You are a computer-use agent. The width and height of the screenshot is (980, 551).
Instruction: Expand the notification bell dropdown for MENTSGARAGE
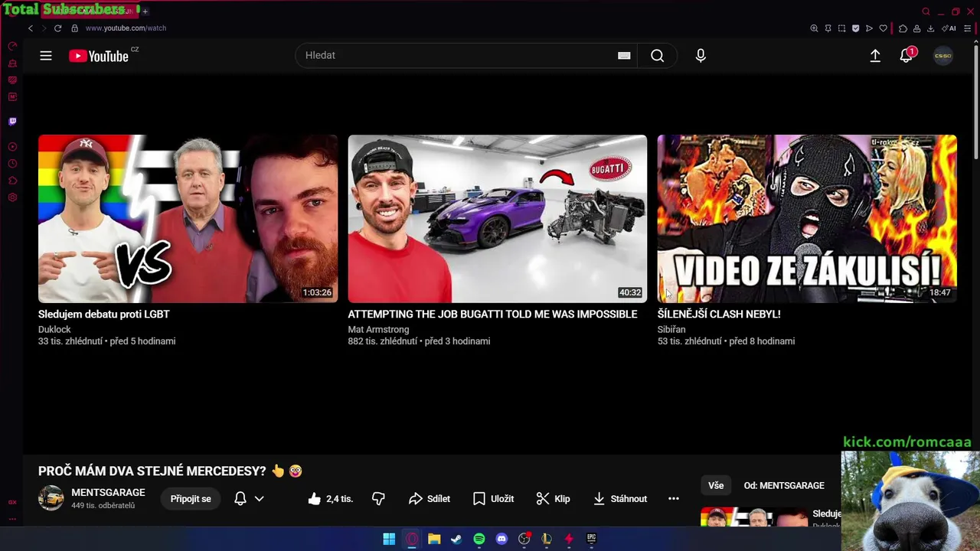259,499
